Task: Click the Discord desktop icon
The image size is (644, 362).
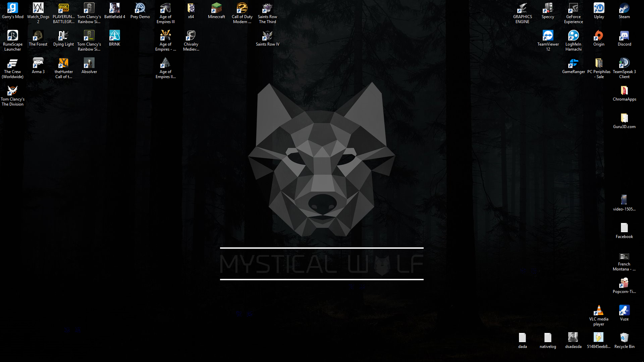Action: click(624, 36)
